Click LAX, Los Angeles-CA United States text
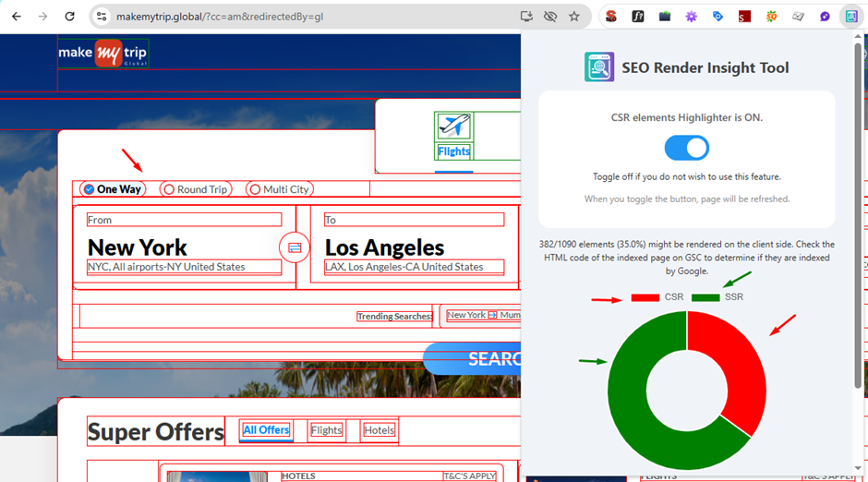Screen dimensions: 868x482 coord(404,267)
